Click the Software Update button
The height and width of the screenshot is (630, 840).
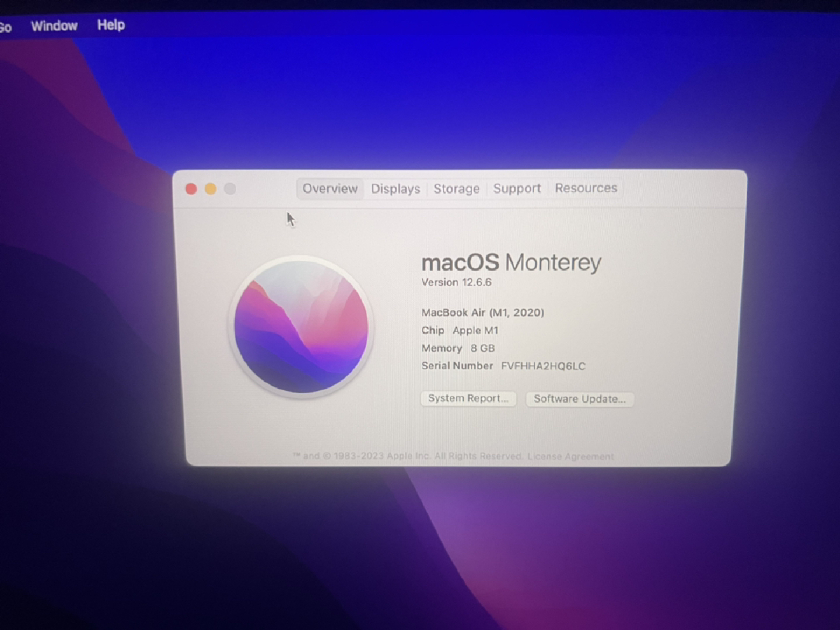(580, 399)
